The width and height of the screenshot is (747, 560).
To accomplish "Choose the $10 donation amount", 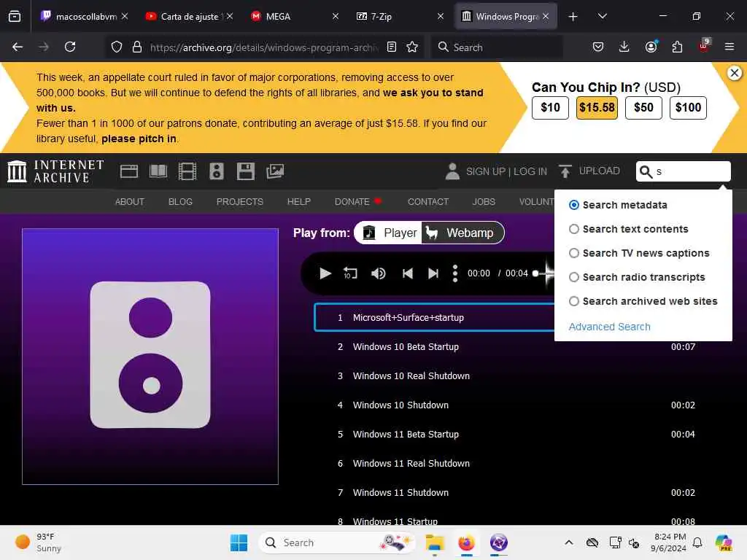I will click(x=550, y=108).
